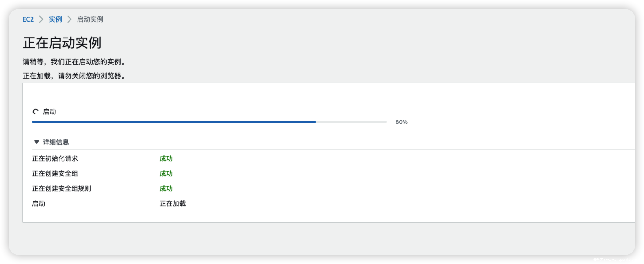Click the chevron right after EC2

click(41, 19)
